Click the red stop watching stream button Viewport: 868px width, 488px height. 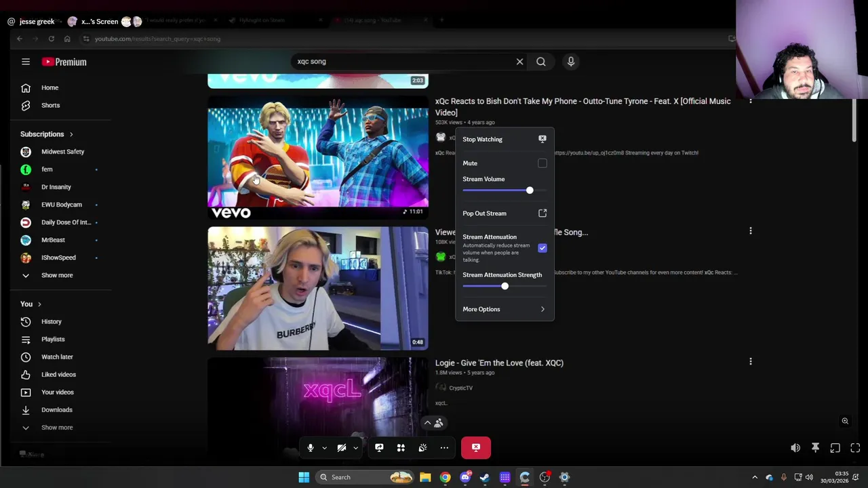tap(476, 447)
